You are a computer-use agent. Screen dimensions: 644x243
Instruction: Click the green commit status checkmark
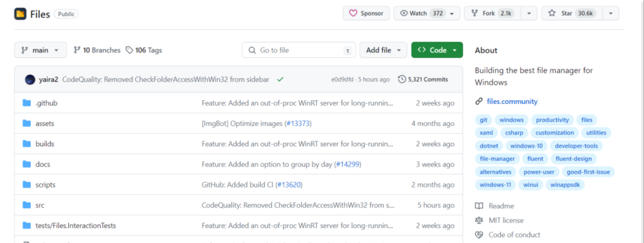280,80
